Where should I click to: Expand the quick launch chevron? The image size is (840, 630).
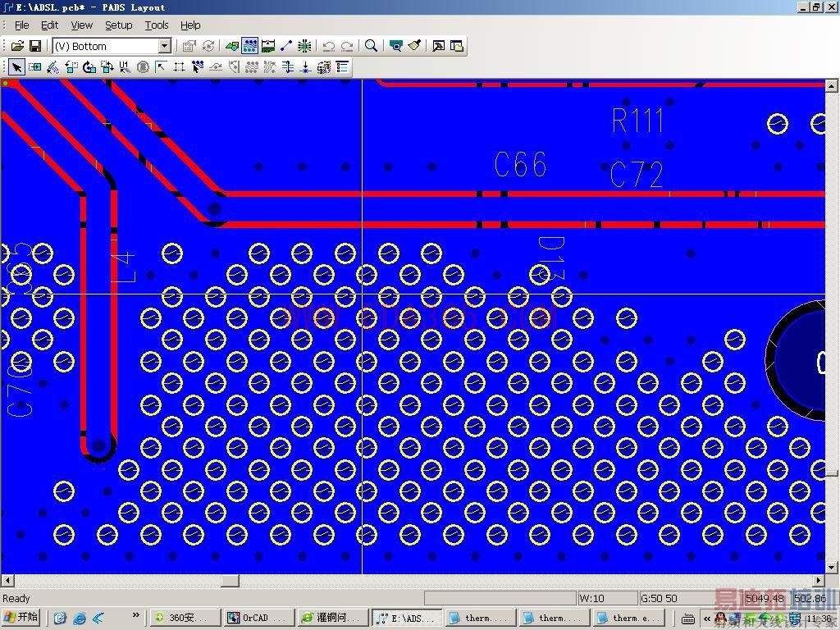pos(135,615)
